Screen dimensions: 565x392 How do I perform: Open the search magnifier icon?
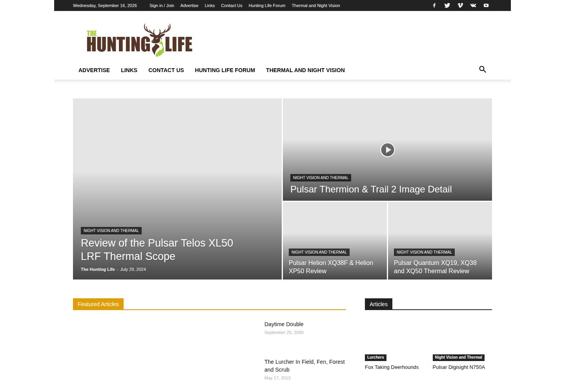483,69
